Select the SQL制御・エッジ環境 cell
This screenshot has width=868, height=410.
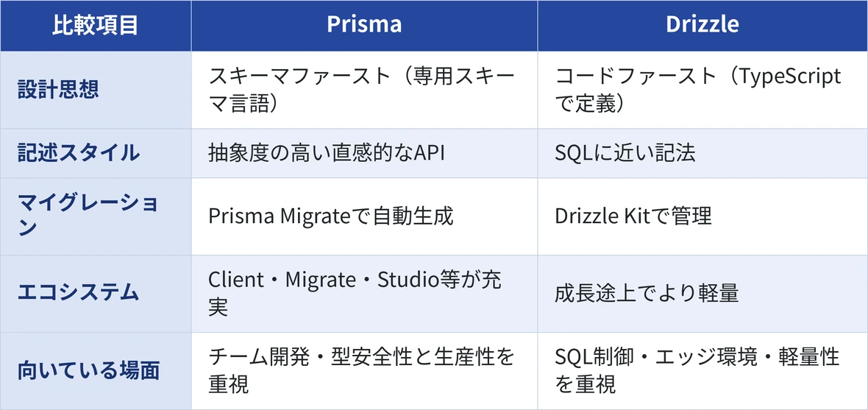coord(702,371)
